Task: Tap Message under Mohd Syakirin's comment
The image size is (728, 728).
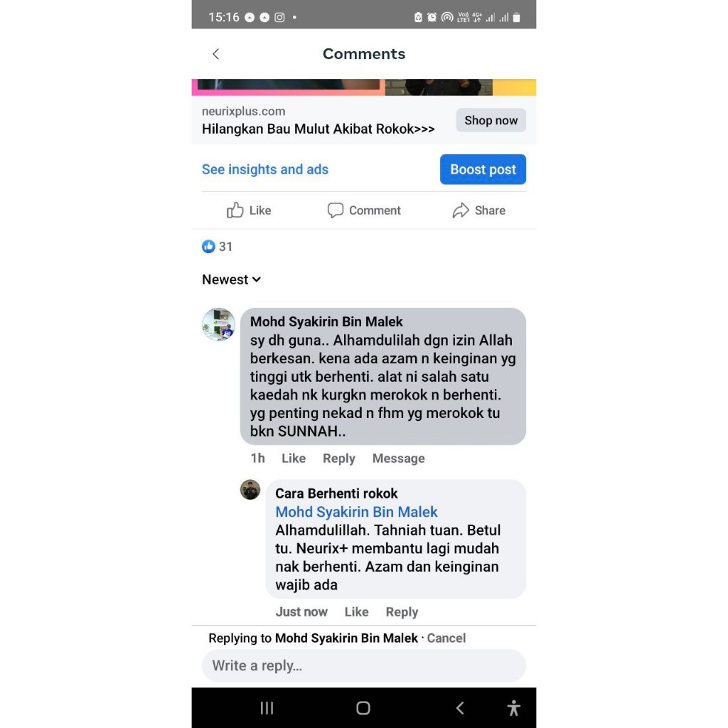Action: tap(398, 459)
